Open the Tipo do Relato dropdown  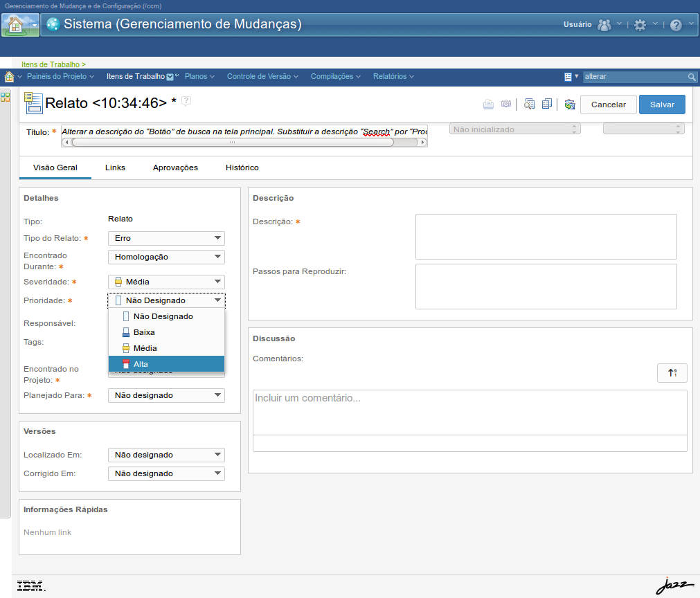click(x=166, y=238)
